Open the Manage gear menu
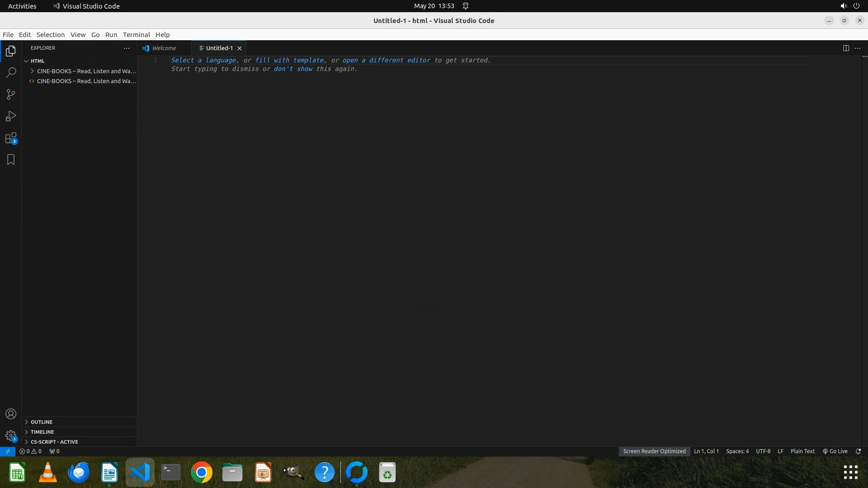The width and height of the screenshot is (868, 488). coord(11,436)
